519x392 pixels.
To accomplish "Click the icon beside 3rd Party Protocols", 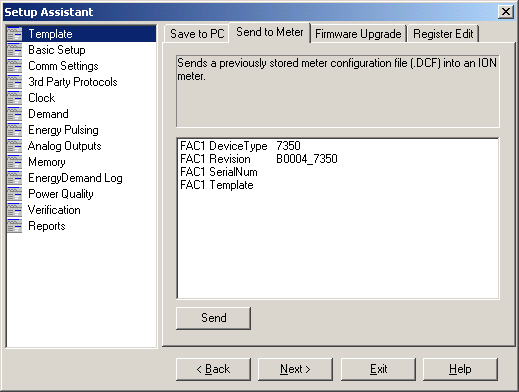I will pos(15,82).
